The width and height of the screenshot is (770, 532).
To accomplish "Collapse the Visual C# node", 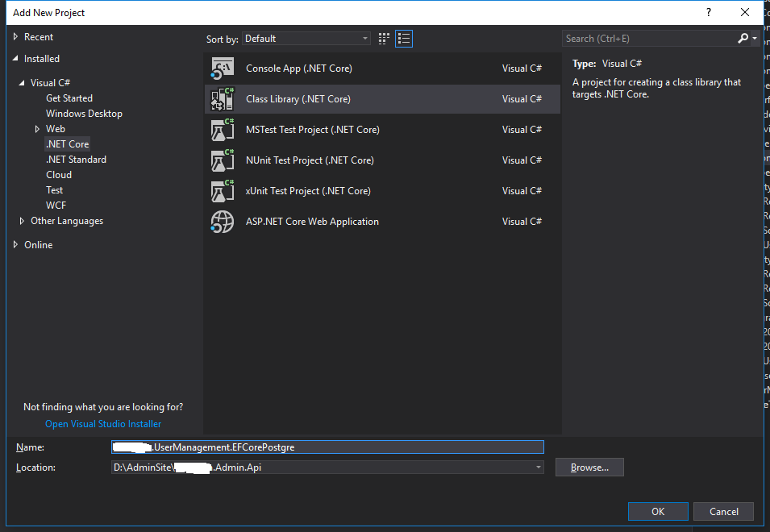I will click(22, 83).
